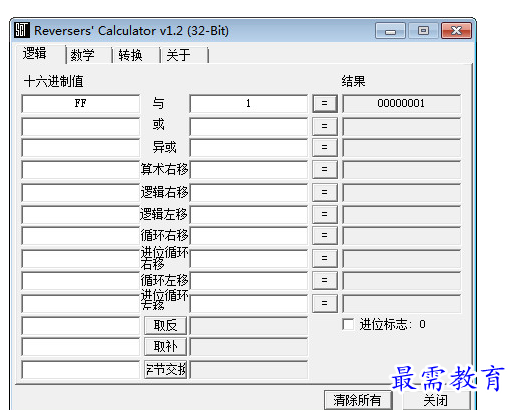Click the left input field of 循环左移 row
Screen dimensions: 513x410
pos(81,280)
